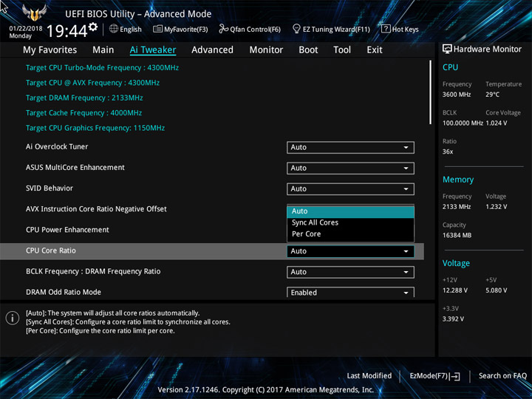This screenshot has width=532, height=399.
Task: Select the DRAM Odd Ratio Mode label
Action: 64,292
